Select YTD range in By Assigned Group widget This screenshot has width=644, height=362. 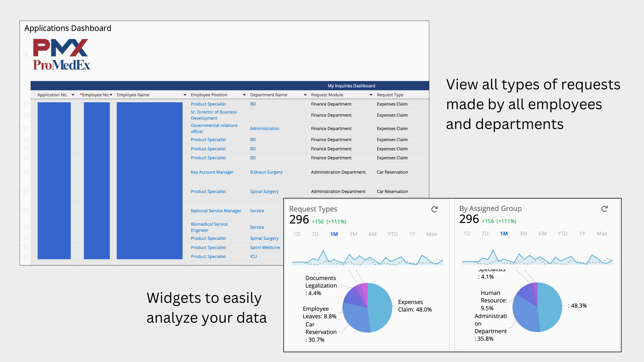(562, 234)
